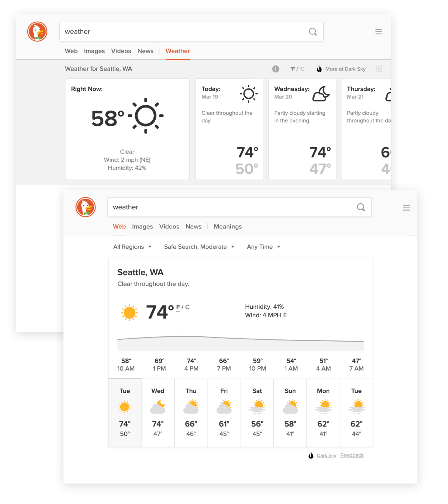Toggle the °F / °C units in the upper header
Viewport: 448px width, 504px height.
click(x=297, y=69)
